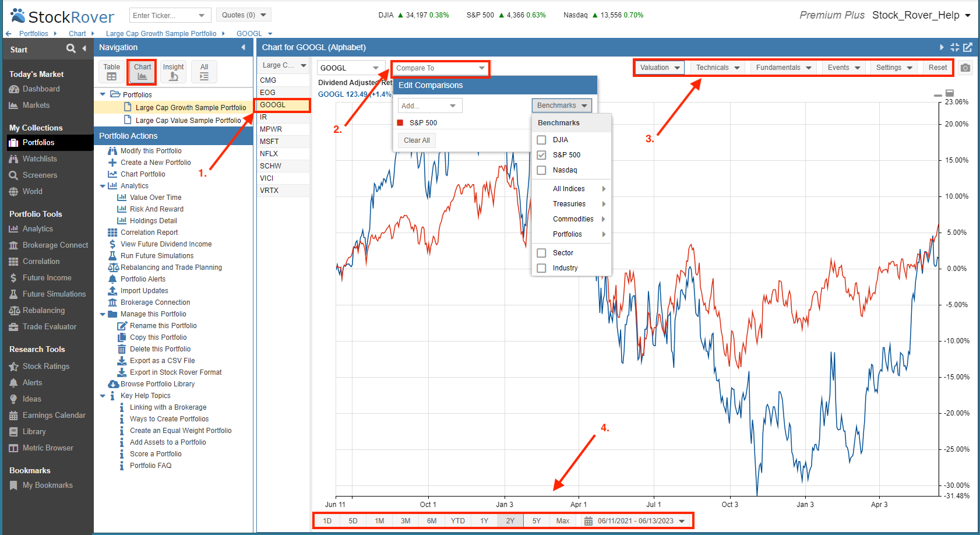The height and width of the screenshot is (535, 980).
Task: Check the DJIA benchmark box
Action: pyautogui.click(x=541, y=140)
